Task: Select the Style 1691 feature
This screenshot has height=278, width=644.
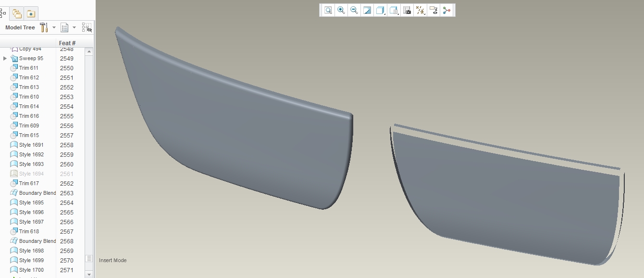Action: [31, 145]
